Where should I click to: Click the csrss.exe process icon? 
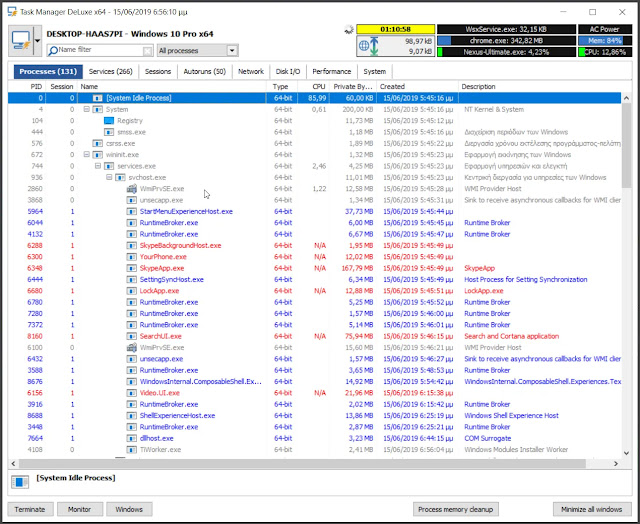(x=97, y=144)
